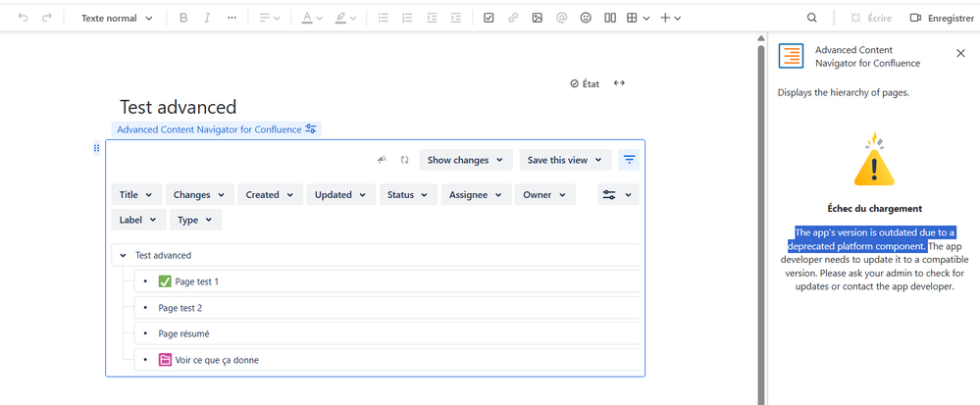The height and width of the screenshot is (405, 980).
Task: Open the Title filter dropdown
Action: 136,194
